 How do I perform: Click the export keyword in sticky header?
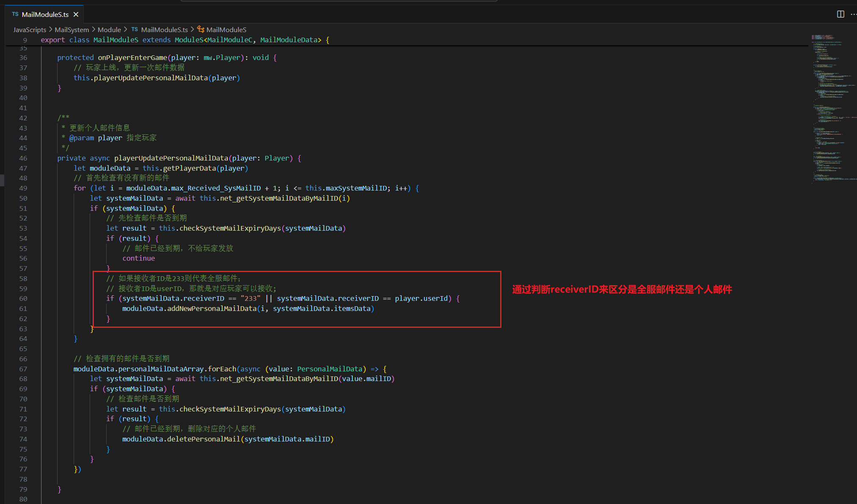[x=53, y=40]
